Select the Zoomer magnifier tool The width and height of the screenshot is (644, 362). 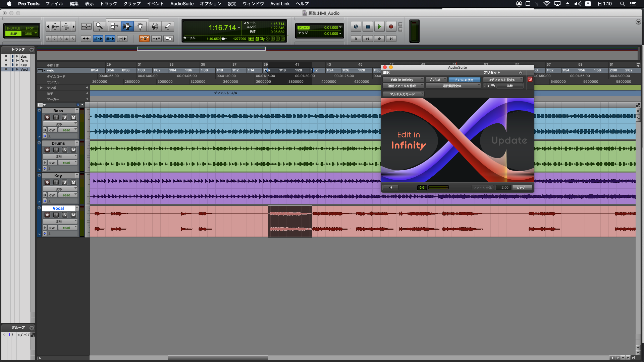(99, 26)
